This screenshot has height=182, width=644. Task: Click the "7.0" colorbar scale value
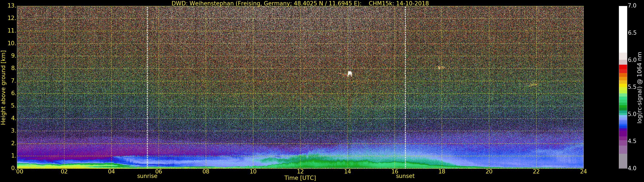pyautogui.click(x=632, y=6)
